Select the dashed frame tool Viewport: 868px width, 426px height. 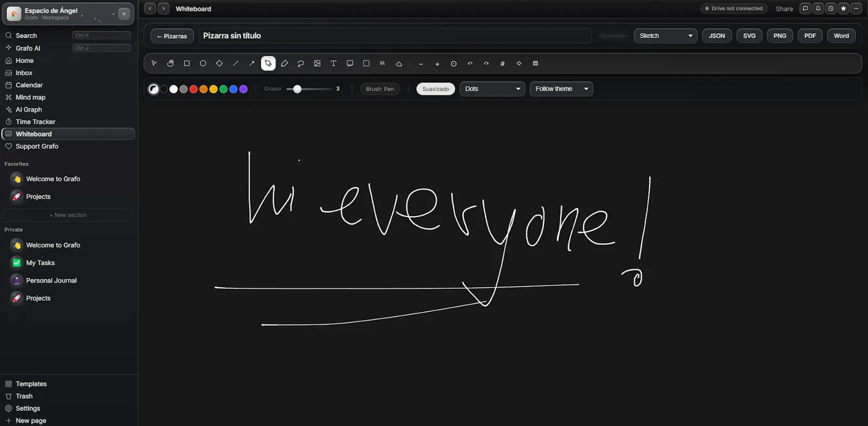pos(366,63)
